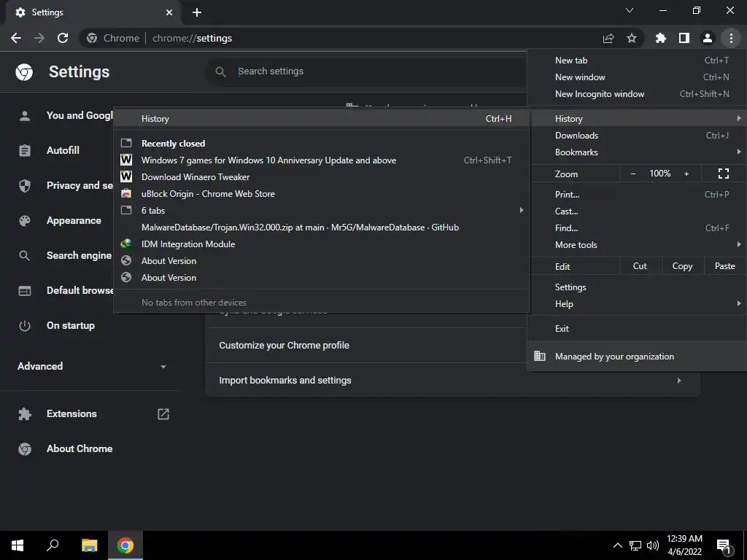The width and height of the screenshot is (747, 560).
Task: Reopen Windows 7 games for Windows 10 tab
Action: coord(321,160)
